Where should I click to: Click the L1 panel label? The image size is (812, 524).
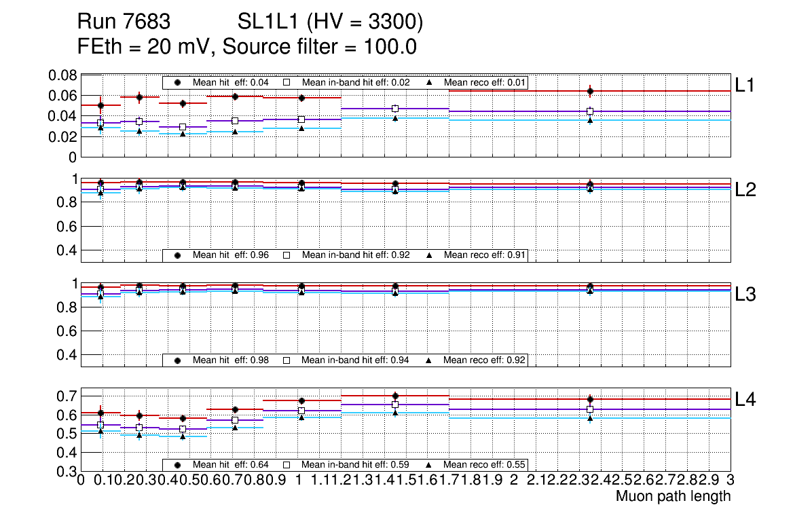[745, 85]
